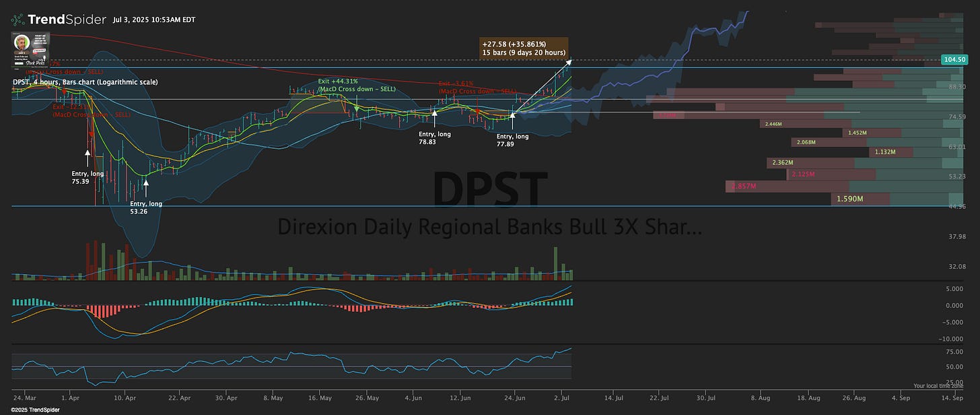The height and width of the screenshot is (415, 980).
Task: Click the 88.30 price axis label
Action: (x=957, y=87)
